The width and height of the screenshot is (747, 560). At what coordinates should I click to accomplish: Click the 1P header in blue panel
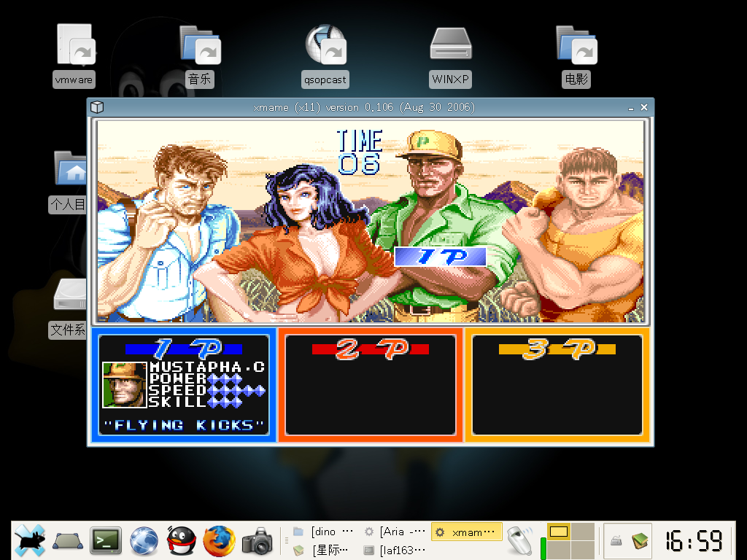(x=184, y=349)
